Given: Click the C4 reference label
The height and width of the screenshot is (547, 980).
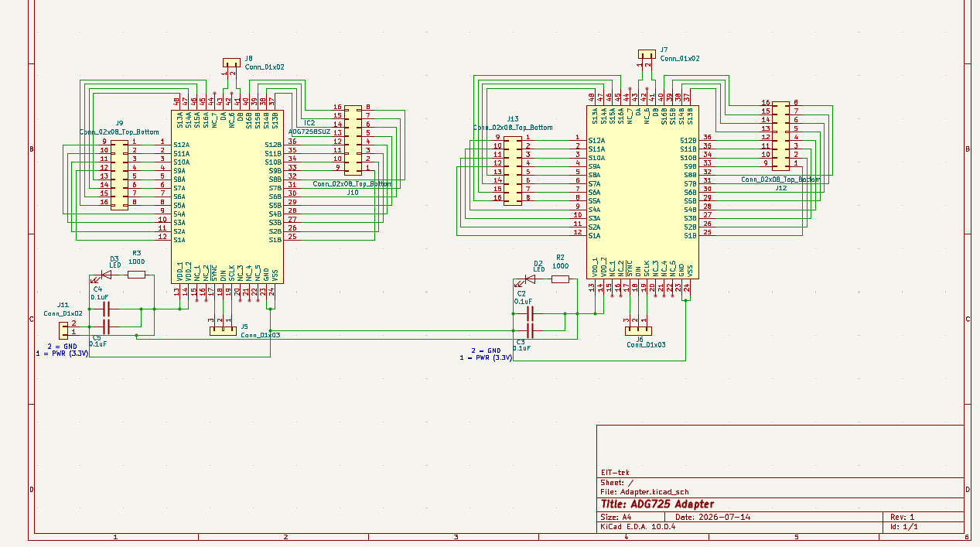Looking at the screenshot, I should tap(97, 289).
